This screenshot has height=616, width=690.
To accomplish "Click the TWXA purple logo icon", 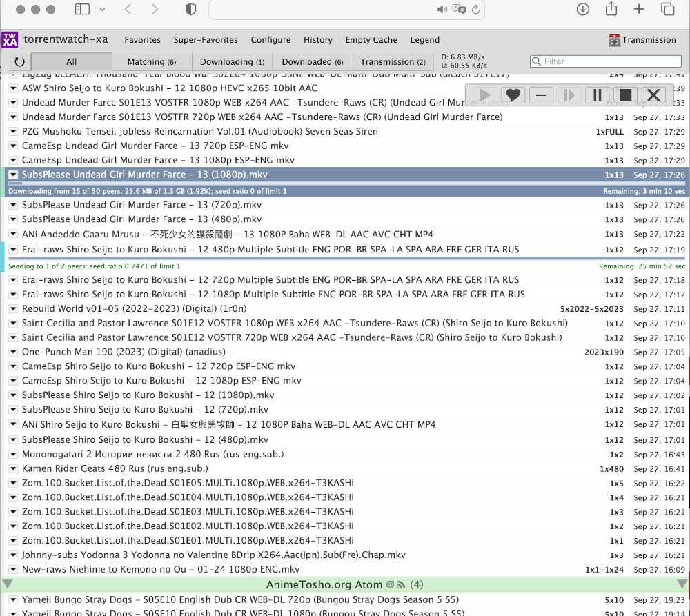I will [x=10, y=40].
